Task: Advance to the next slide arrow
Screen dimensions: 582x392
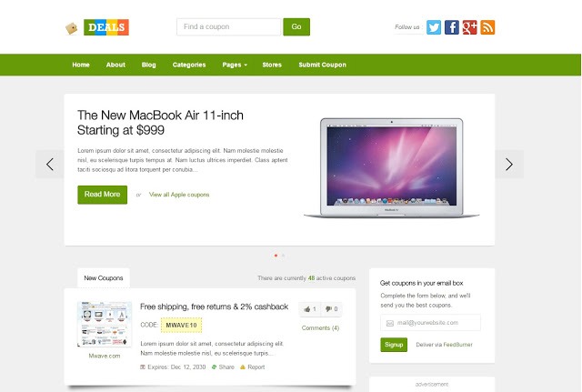Action: (509, 164)
